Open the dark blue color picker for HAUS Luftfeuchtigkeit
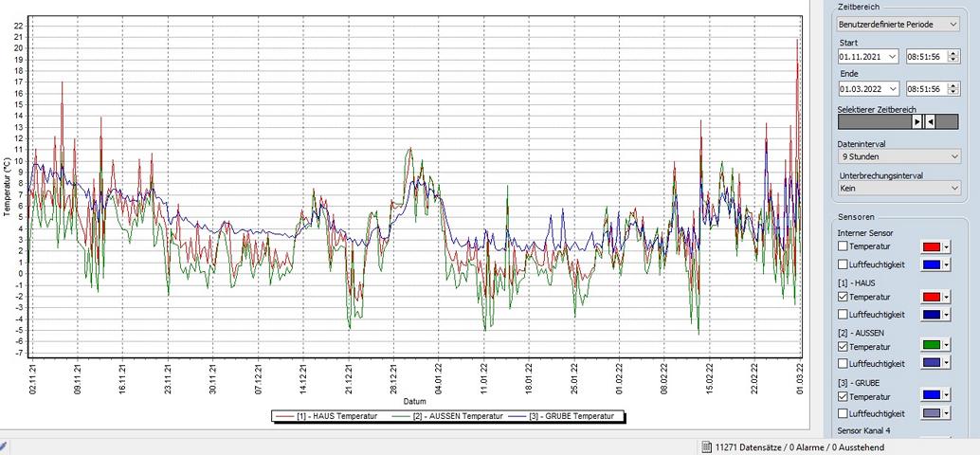The width and height of the screenshot is (980, 455). [935, 315]
